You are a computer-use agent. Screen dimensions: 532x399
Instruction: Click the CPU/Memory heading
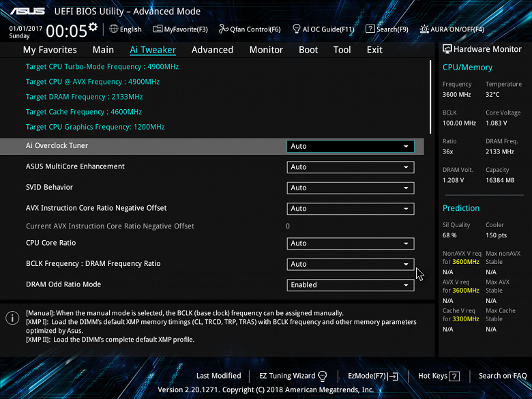tap(467, 68)
